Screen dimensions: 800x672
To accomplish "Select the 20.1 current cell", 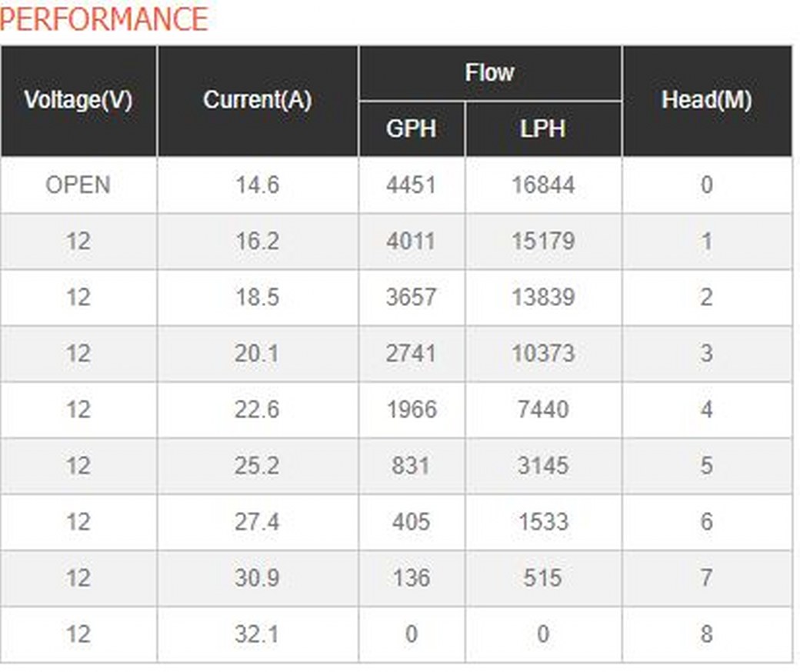I will click(x=257, y=354).
